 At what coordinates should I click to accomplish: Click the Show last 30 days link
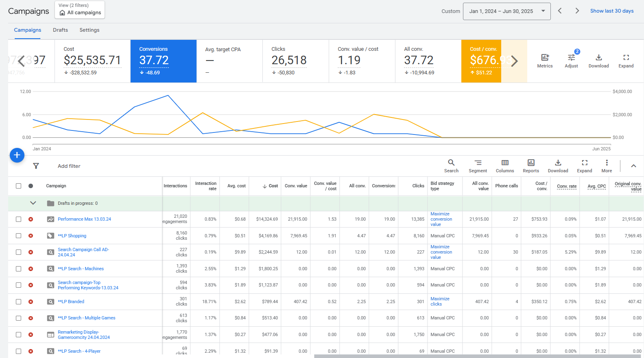tap(612, 11)
